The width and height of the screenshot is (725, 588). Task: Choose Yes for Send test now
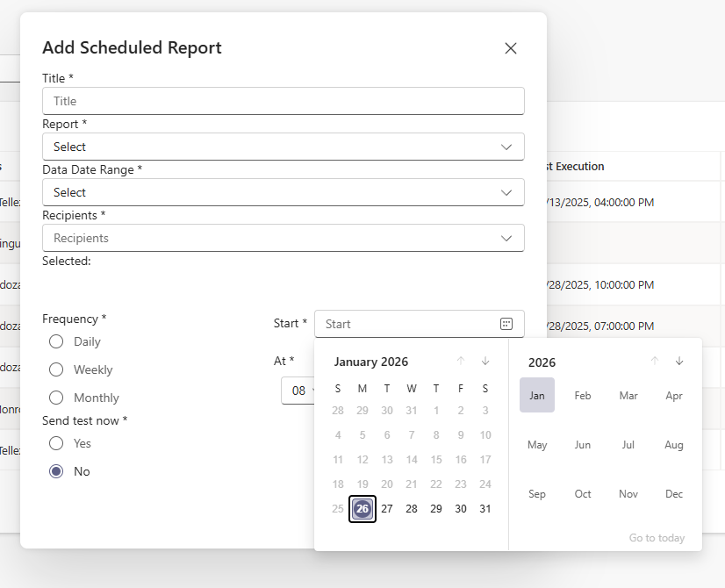[x=56, y=443]
